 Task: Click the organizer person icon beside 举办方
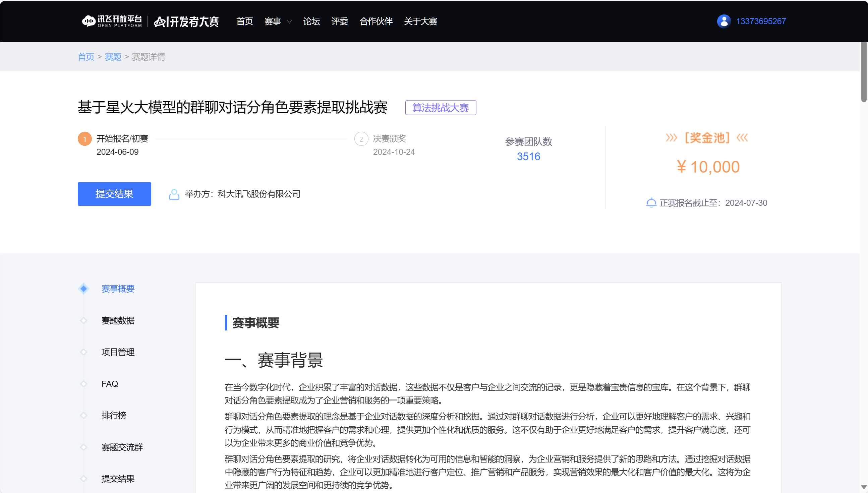click(174, 194)
